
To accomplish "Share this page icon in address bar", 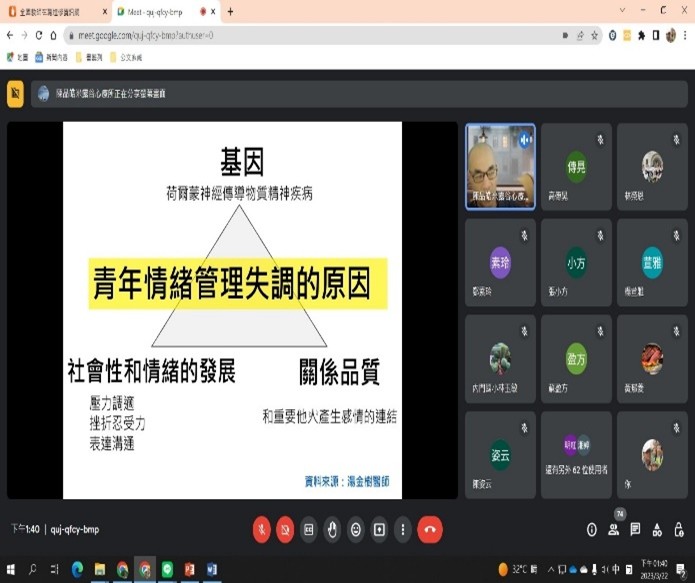I will tap(580, 35).
